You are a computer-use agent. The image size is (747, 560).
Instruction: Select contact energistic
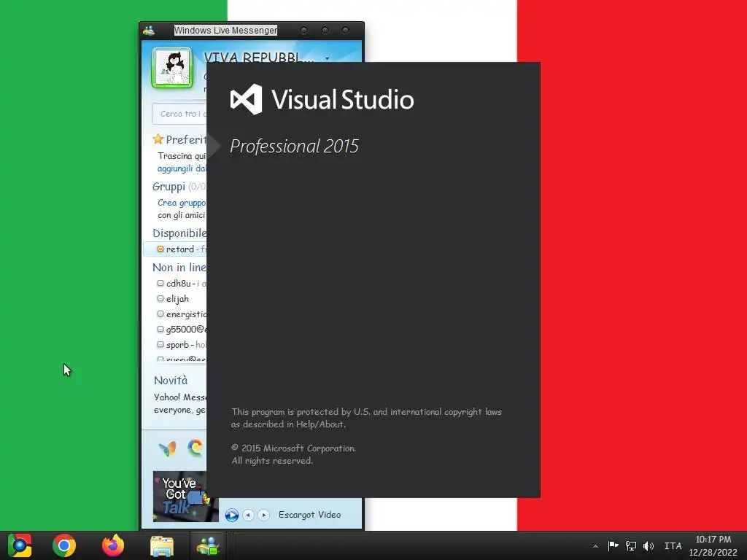(x=186, y=314)
